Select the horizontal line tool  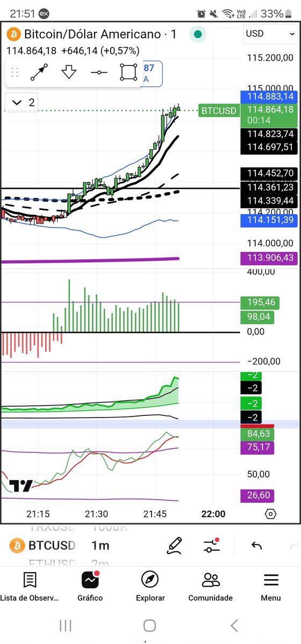[99, 72]
